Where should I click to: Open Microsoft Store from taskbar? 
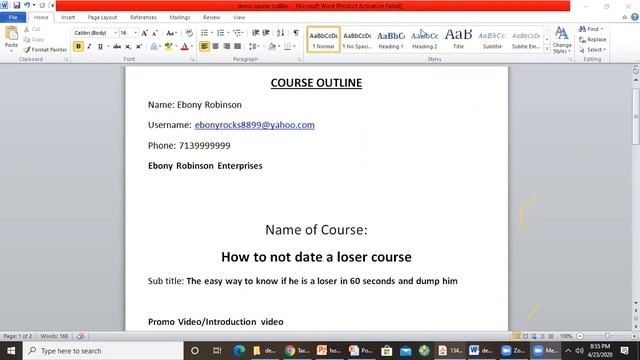click(386, 351)
